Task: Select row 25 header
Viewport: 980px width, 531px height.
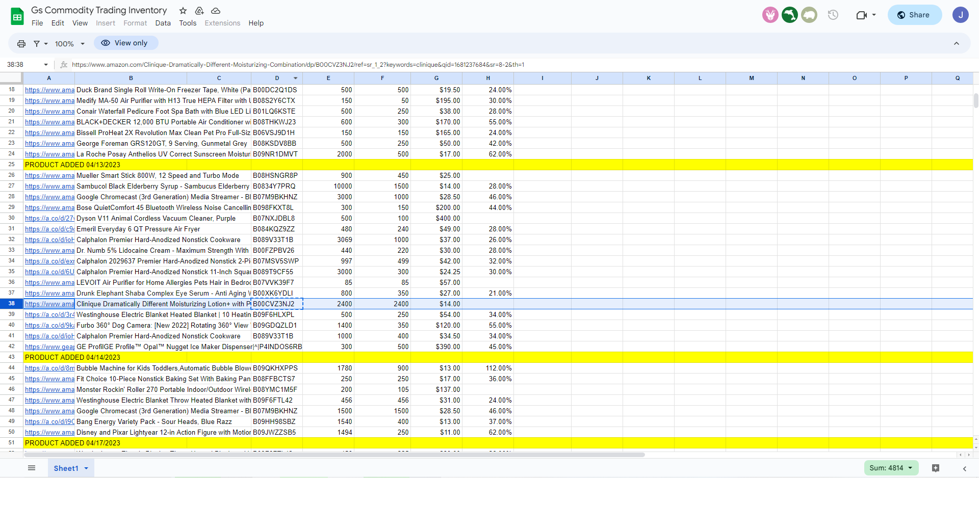Action: 11,165
